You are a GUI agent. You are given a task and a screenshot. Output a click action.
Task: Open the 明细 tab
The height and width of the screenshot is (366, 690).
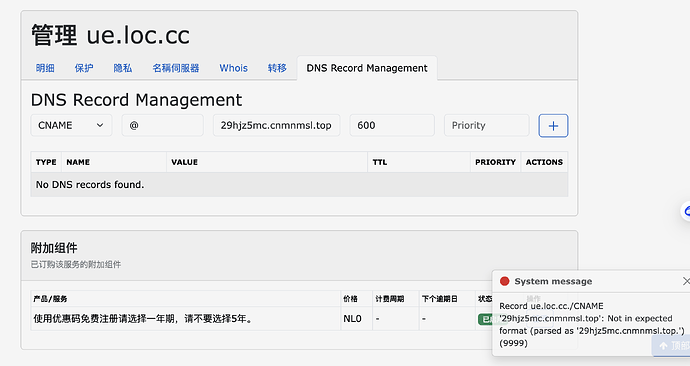(x=45, y=68)
